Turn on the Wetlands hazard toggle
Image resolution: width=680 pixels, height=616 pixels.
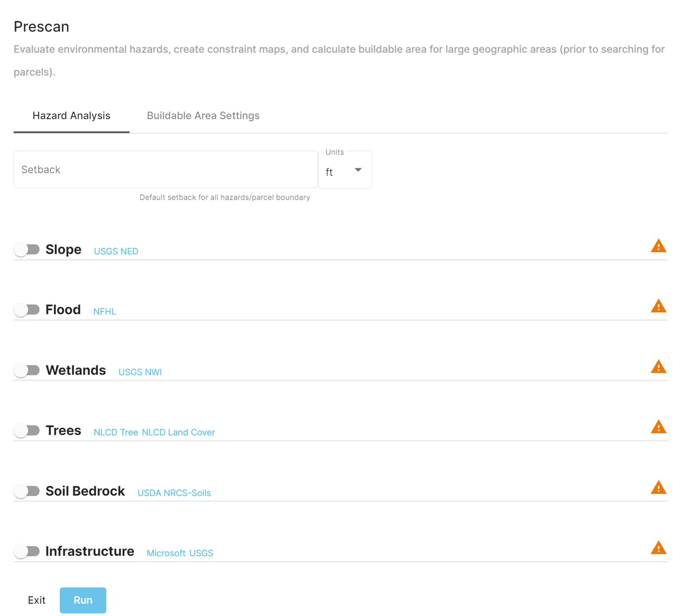pyautogui.click(x=27, y=370)
